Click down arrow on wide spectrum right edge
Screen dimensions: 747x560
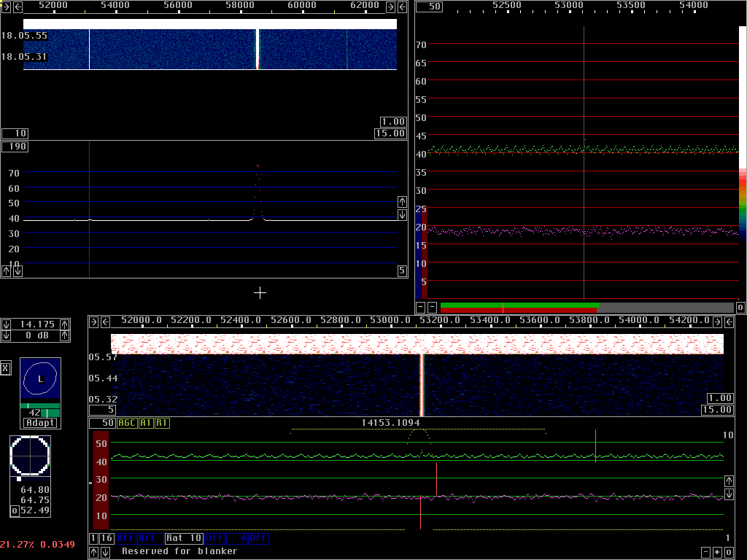click(x=402, y=215)
